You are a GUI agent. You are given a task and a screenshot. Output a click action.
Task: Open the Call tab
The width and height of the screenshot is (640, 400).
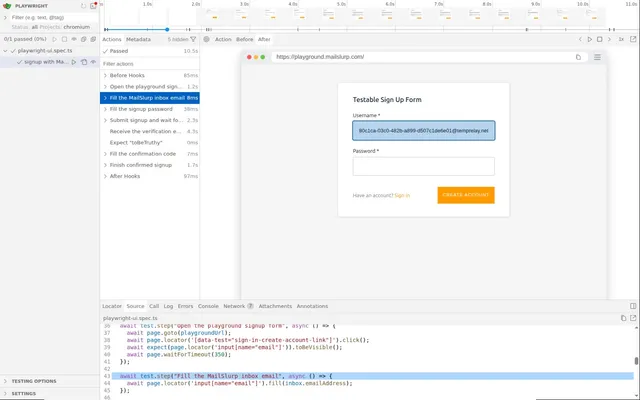(154, 306)
